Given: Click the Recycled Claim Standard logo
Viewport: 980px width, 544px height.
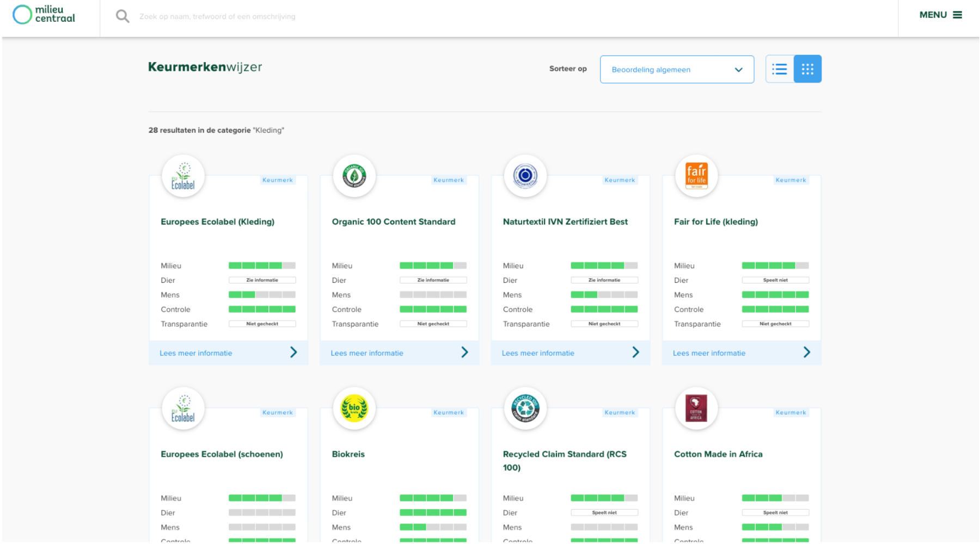Looking at the screenshot, I should pos(525,409).
